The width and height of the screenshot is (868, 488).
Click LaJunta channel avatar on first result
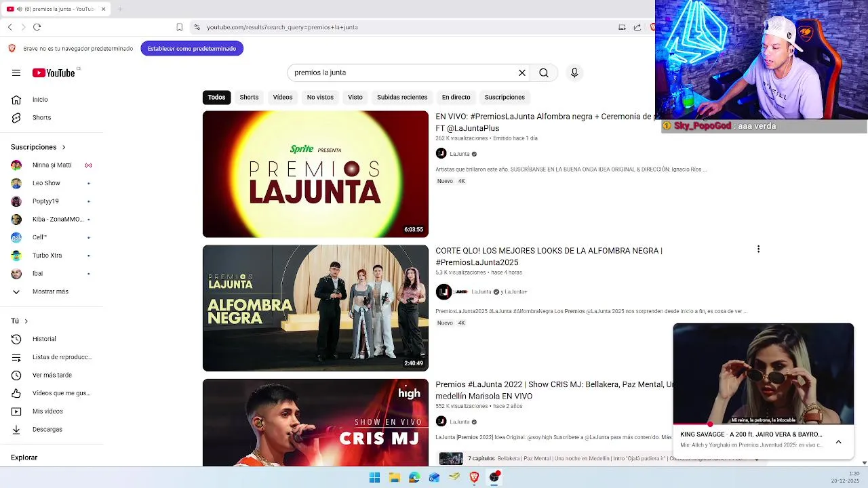point(441,154)
